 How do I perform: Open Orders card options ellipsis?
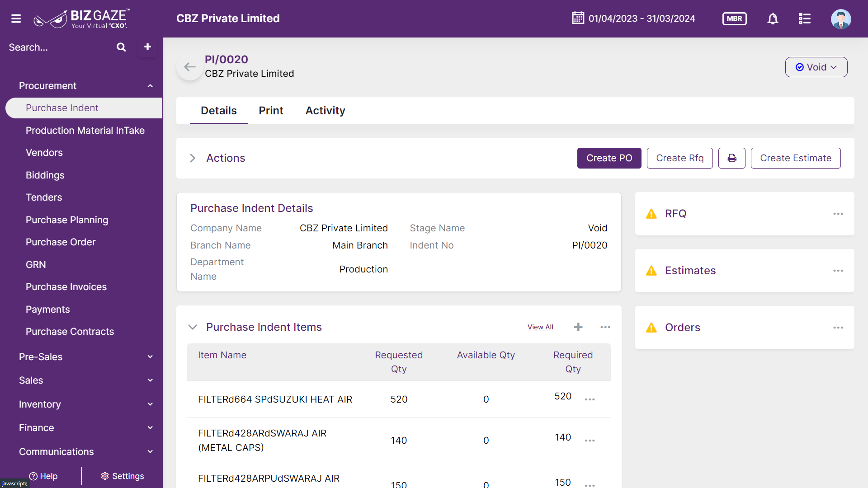838,328
